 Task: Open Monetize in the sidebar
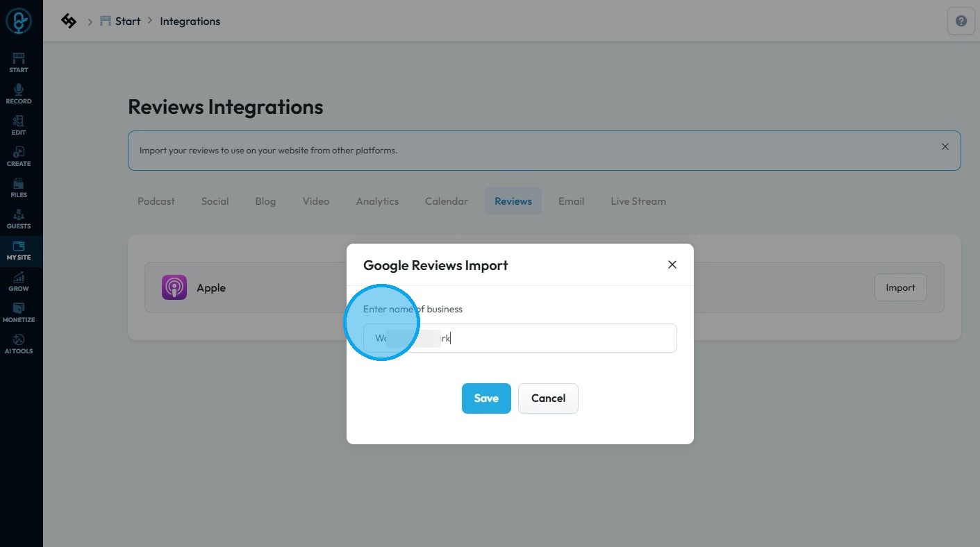pos(19,312)
